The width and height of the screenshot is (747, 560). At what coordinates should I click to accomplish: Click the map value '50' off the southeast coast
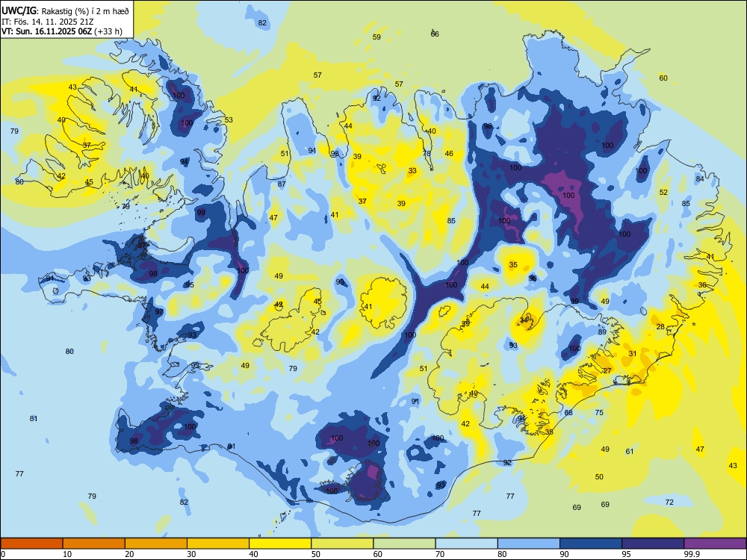[599, 476]
